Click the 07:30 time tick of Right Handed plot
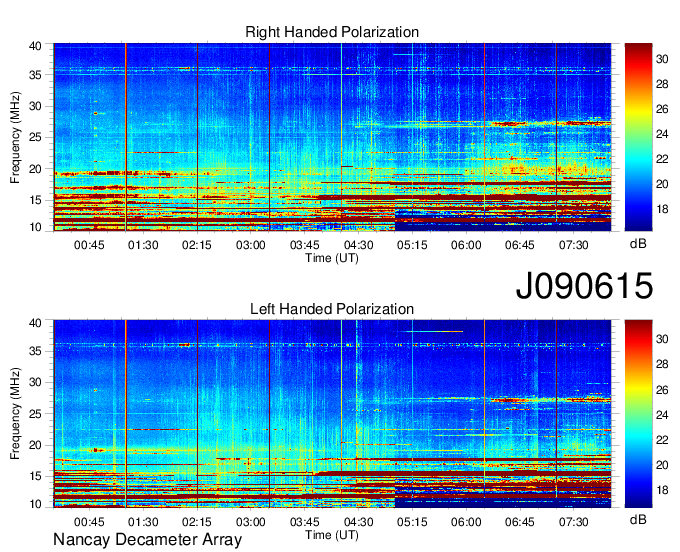680x552 pixels. (x=573, y=245)
